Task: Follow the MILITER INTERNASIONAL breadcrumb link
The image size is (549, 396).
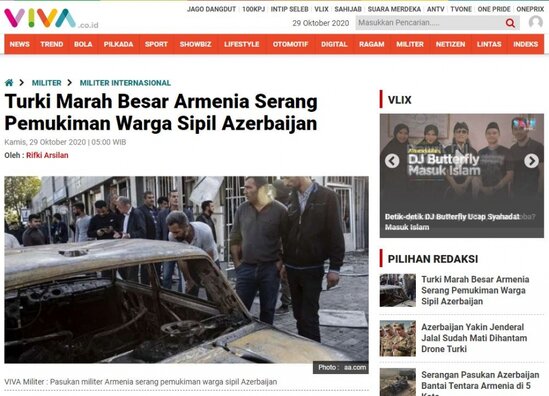Action: 125,83
